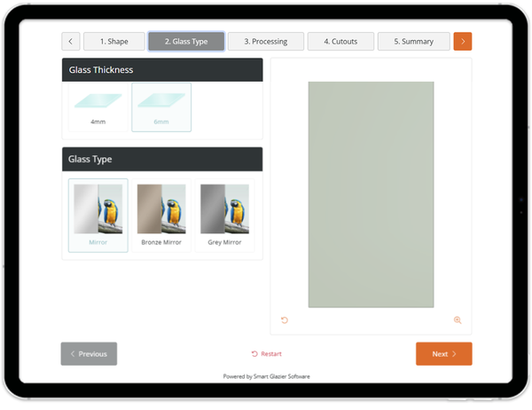The image size is (532, 410).
Task: Click the Glass Type section header
Action: [x=162, y=159]
